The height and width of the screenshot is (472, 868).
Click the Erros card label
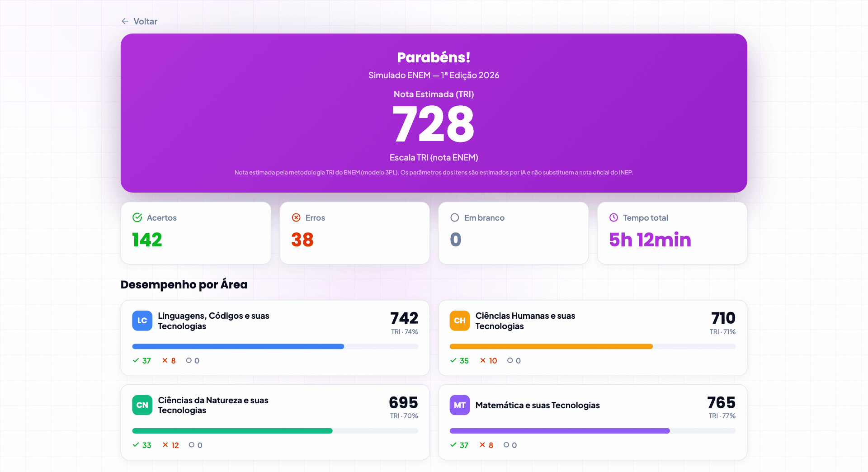[315, 217]
